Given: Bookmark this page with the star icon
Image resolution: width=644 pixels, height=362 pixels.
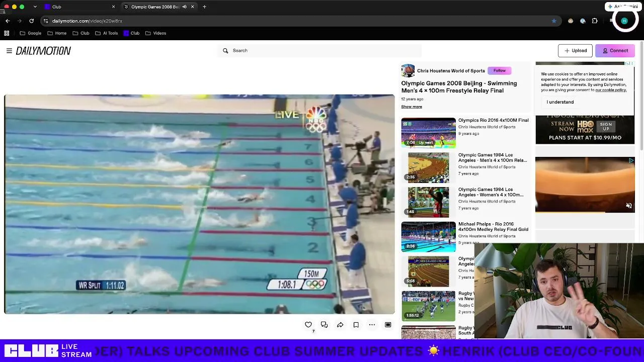Looking at the screenshot, I should (x=554, y=21).
